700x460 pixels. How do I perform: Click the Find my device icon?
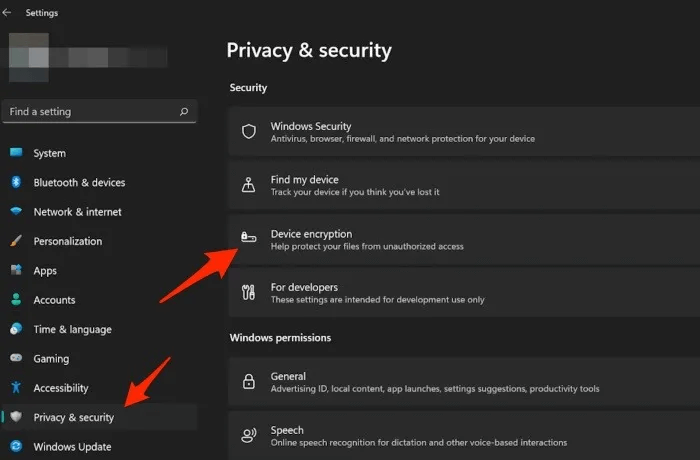pyautogui.click(x=249, y=185)
